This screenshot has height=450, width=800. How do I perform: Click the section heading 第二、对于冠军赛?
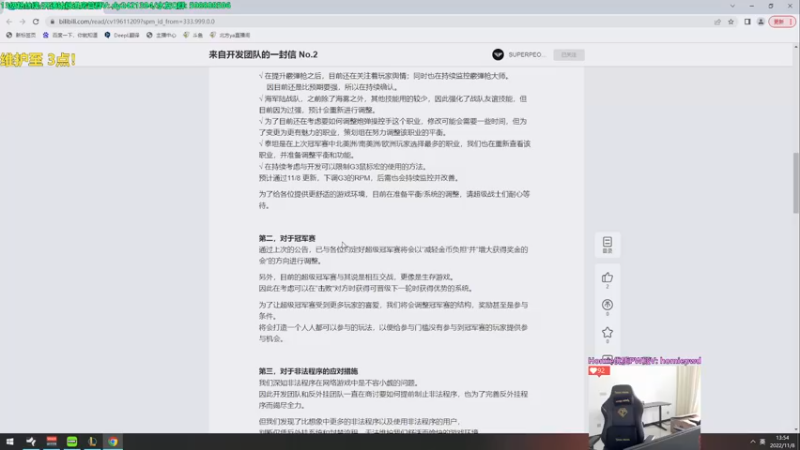click(287, 238)
